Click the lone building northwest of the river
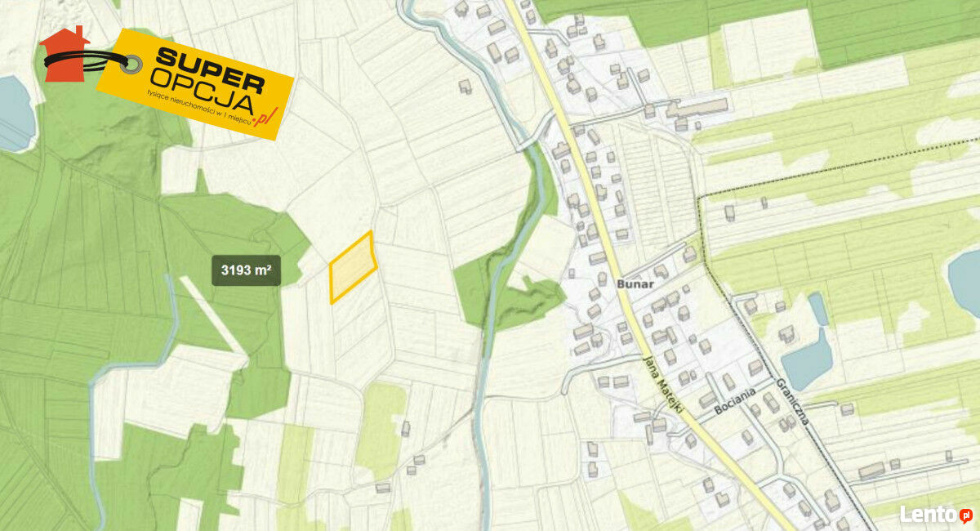The image size is (980, 531). click(465, 86)
